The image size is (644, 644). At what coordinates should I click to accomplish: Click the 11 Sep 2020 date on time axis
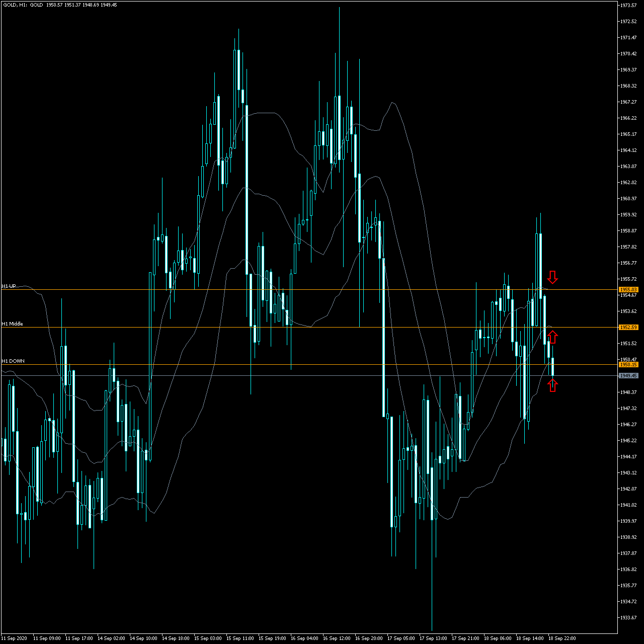pos(14,638)
